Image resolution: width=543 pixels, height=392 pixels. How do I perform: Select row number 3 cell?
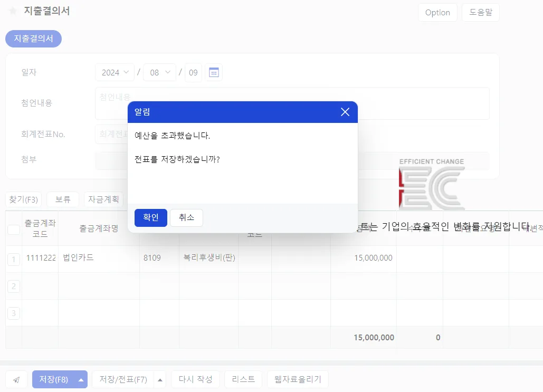(14, 313)
